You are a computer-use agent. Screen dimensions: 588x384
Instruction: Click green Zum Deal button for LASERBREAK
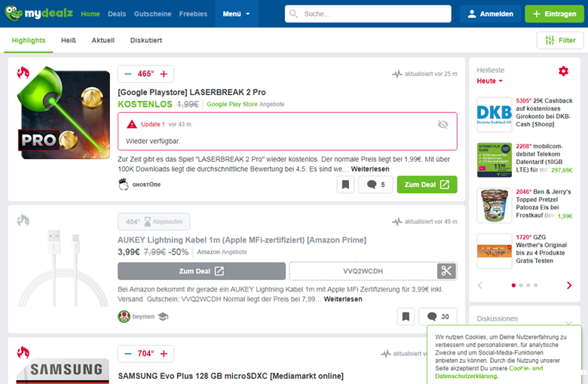pos(427,184)
